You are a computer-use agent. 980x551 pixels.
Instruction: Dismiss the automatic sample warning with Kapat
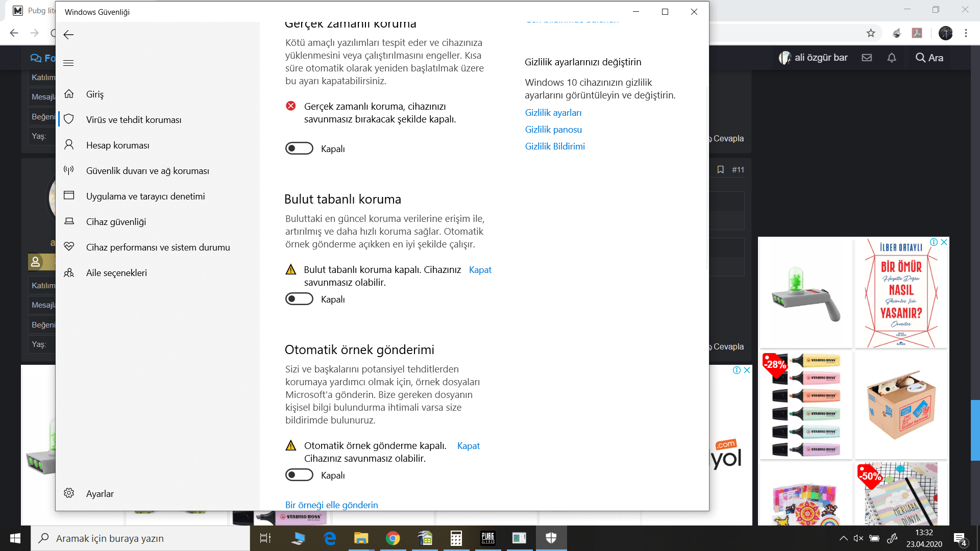[469, 446]
